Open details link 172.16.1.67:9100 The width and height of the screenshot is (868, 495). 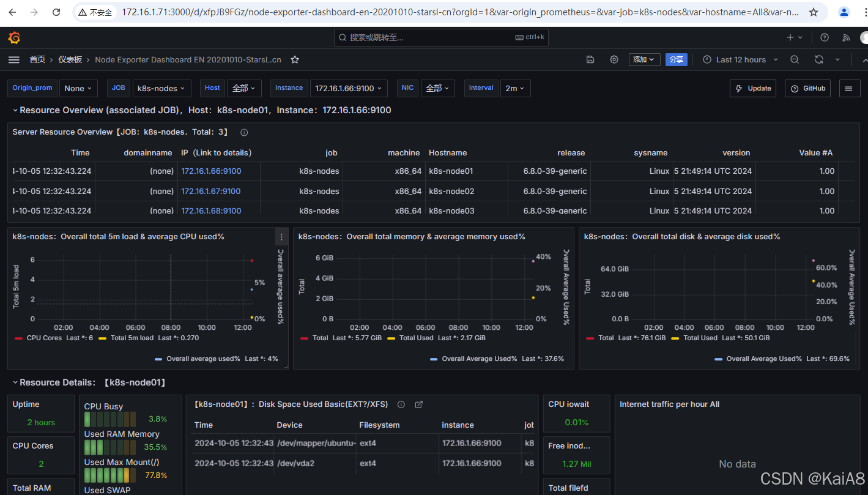211,191
